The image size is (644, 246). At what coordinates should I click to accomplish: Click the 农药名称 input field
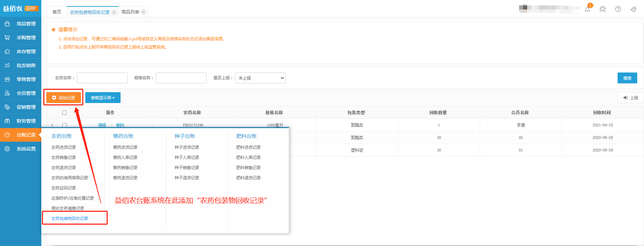[102, 78]
